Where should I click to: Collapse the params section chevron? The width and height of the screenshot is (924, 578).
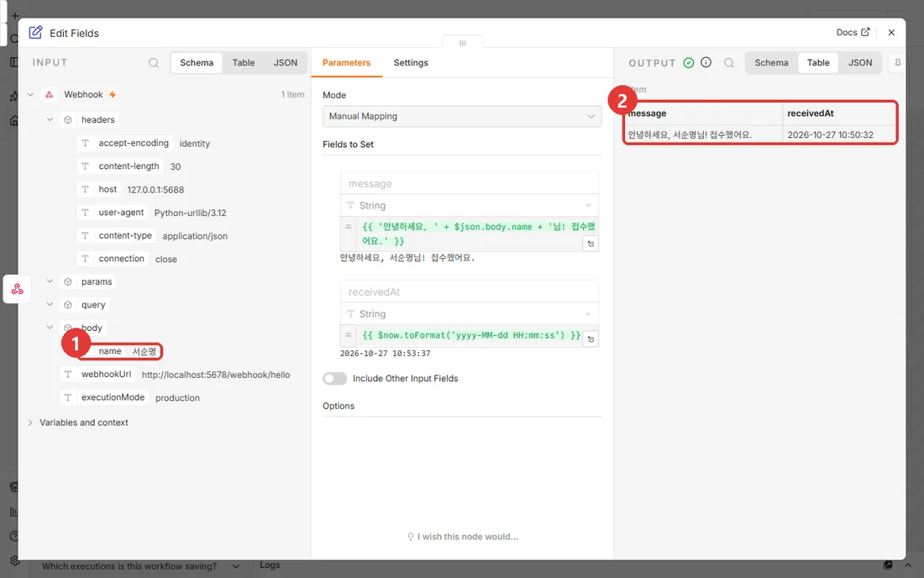tap(50, 281)
